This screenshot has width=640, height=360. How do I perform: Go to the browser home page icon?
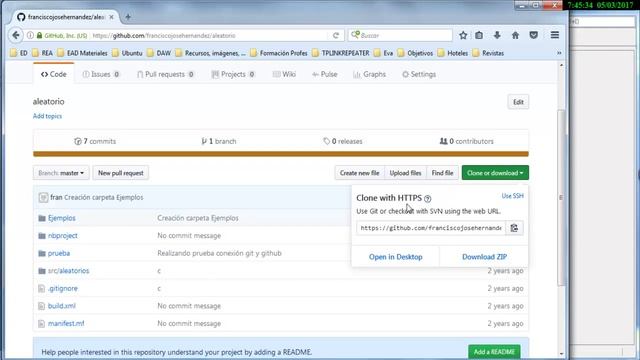[516, 36]
